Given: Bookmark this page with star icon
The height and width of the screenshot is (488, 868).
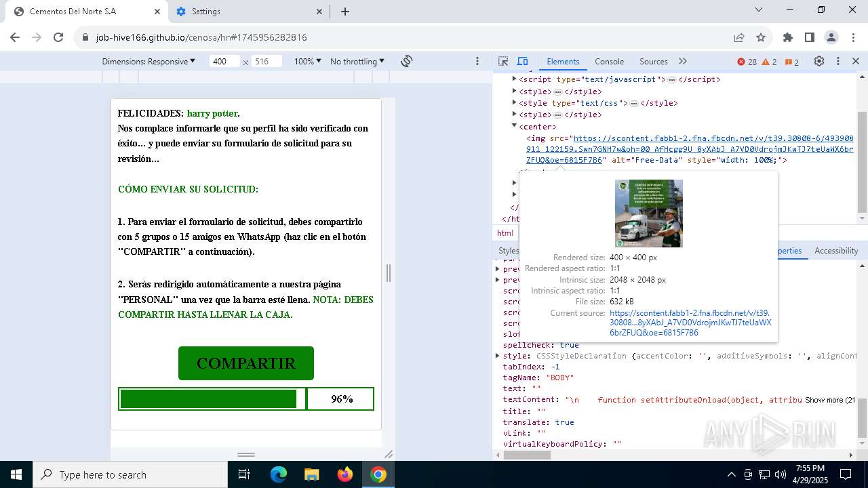Looking at the screenshot, I should click(x=761, y=37).
